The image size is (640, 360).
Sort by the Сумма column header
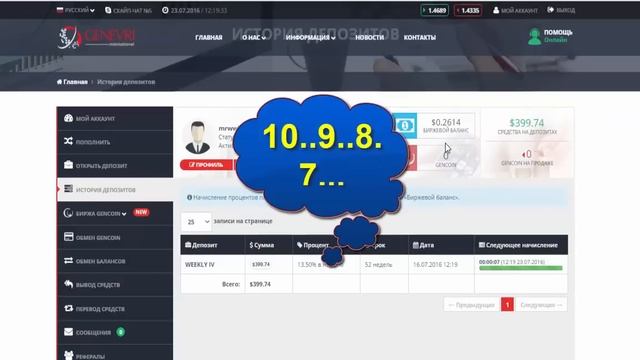coord(268,245)
